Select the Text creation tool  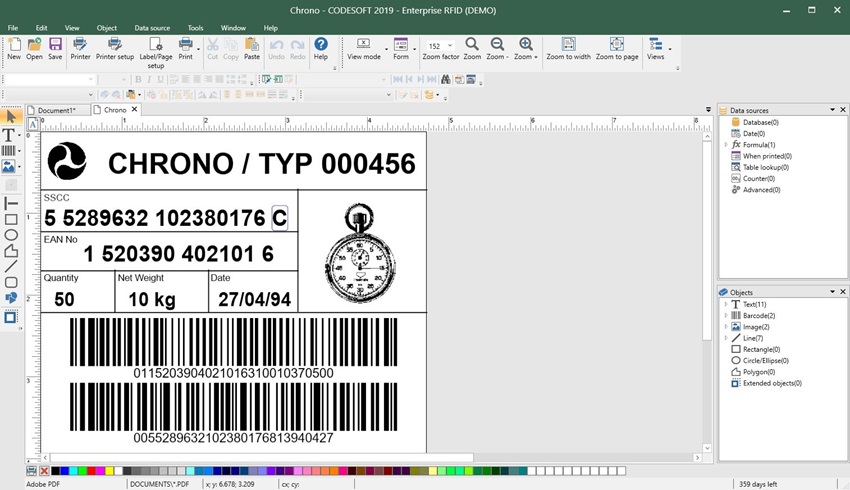[x=9, y=135]
